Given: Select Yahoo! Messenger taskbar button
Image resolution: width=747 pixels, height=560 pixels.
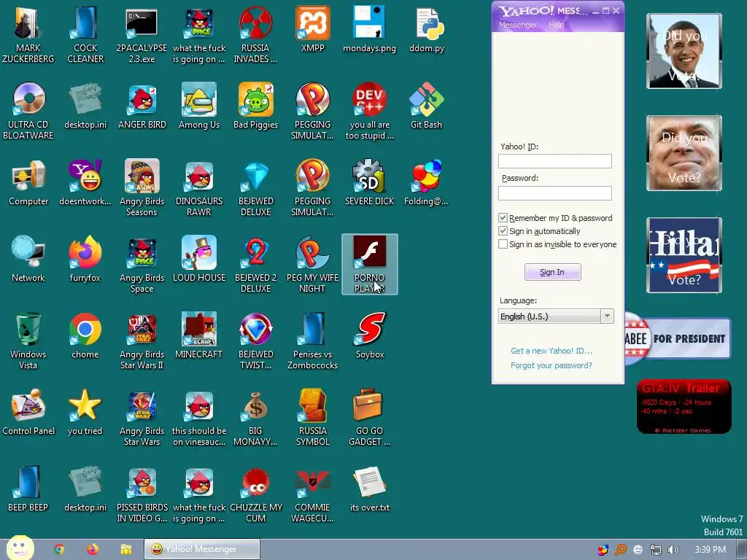Looking at the screenshot, I should coord(202,550).
